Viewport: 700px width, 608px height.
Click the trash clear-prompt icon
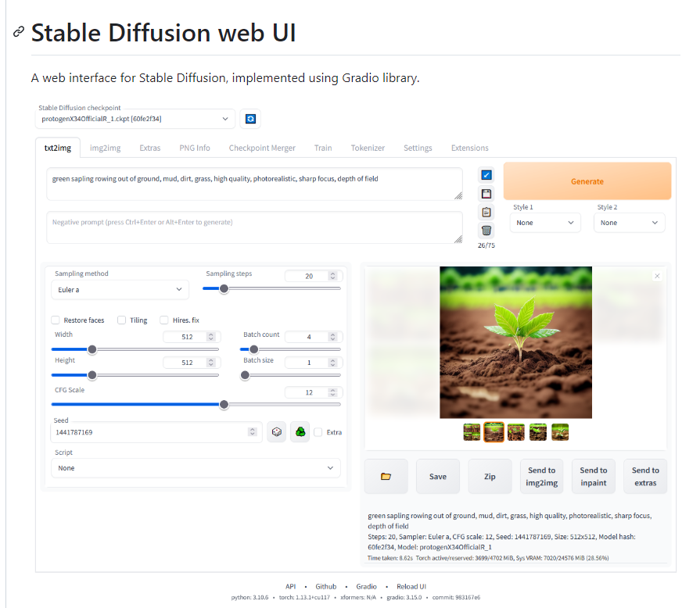tap(486, 231)
